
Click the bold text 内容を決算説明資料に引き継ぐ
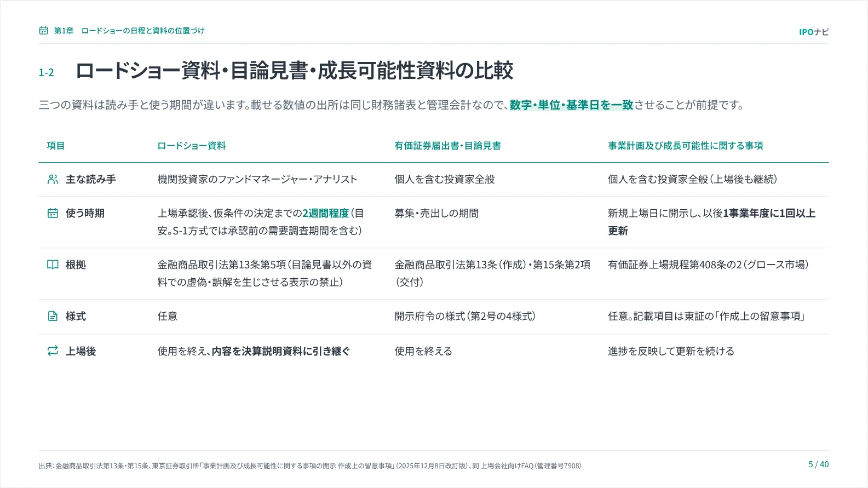pyautogui.click(x=281, y=351)
